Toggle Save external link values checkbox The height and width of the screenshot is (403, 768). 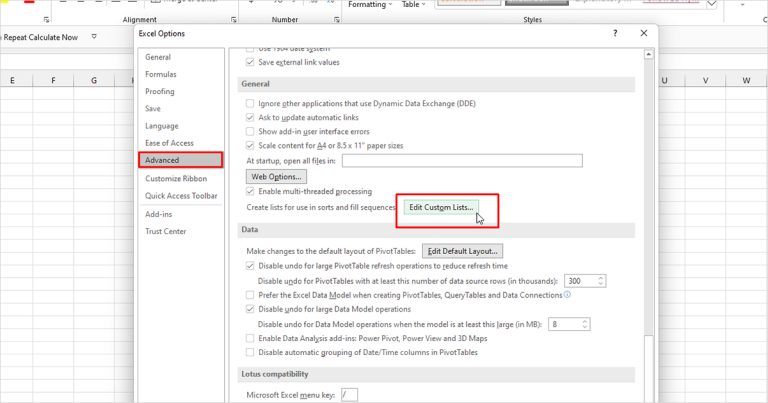[250, 62]
